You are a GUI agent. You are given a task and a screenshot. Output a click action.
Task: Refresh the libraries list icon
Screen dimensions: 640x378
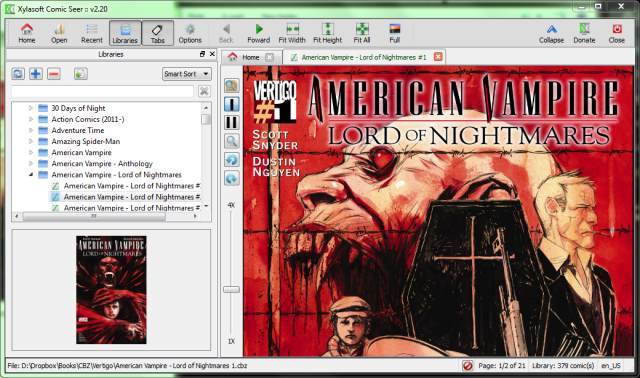click(18, 74)
